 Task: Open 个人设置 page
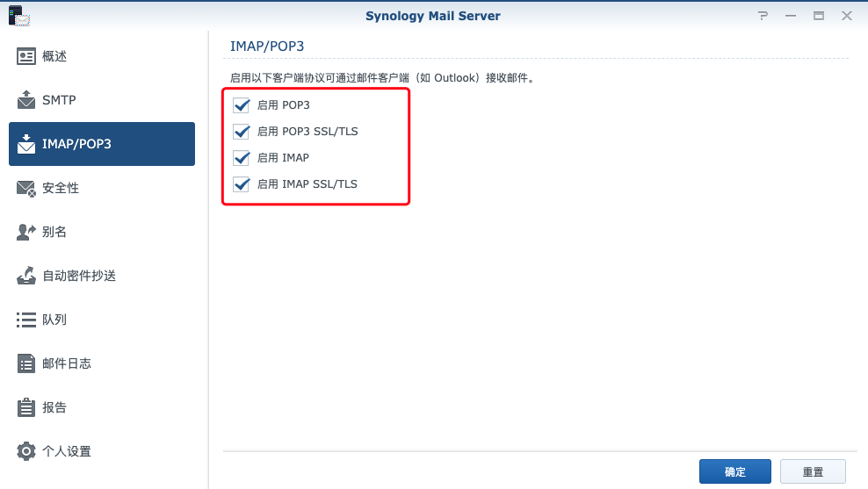102,451
